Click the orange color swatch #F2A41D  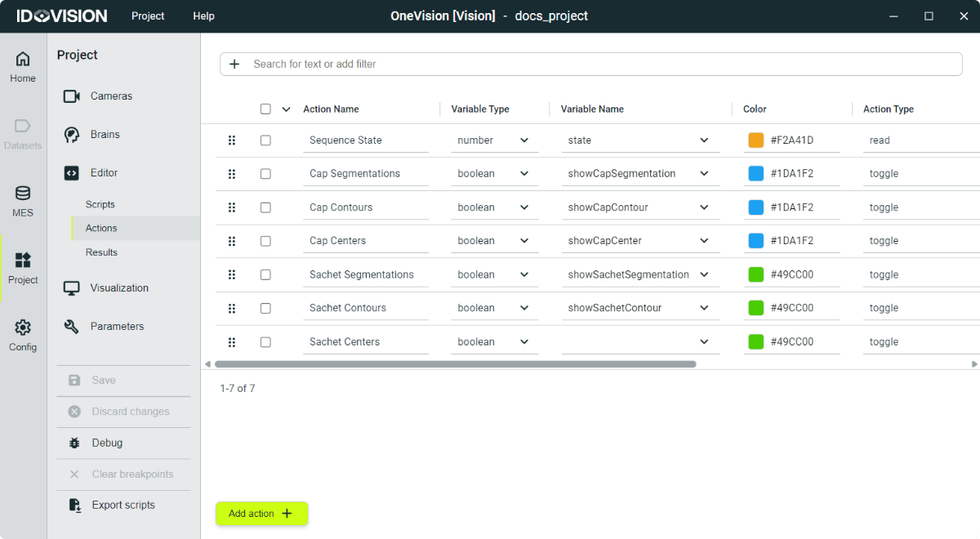(x=756, y=140)
